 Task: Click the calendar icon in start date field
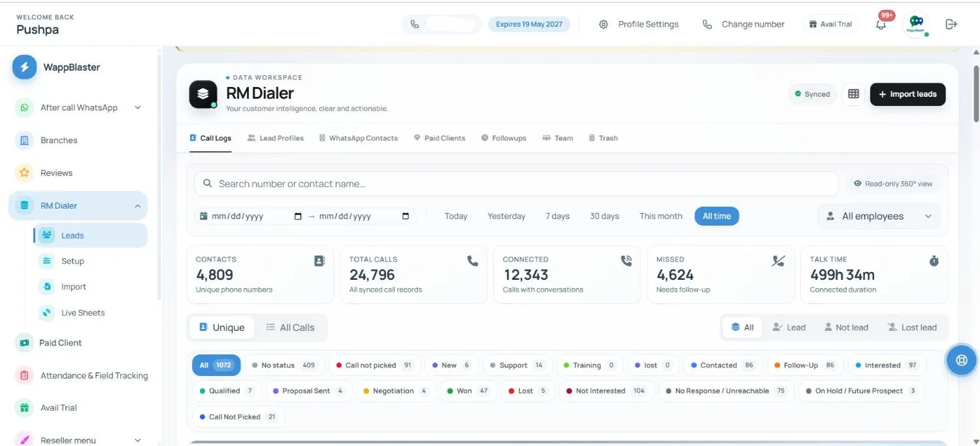[298, 216]
